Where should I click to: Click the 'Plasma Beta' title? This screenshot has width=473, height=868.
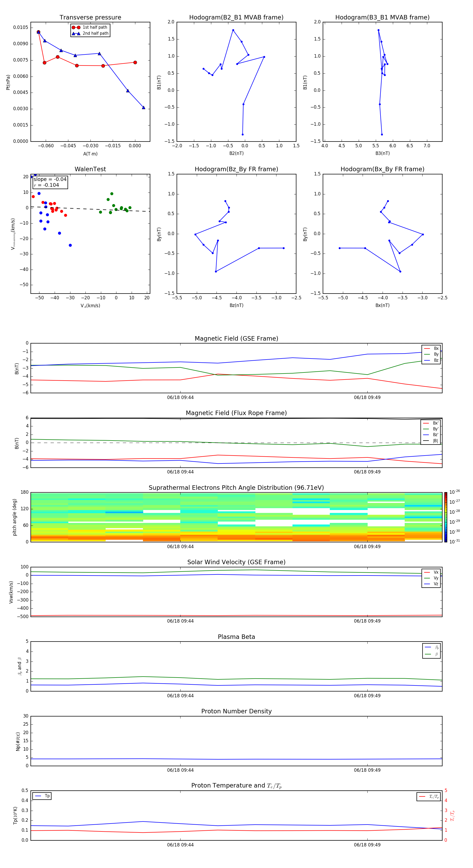point(236,637)
